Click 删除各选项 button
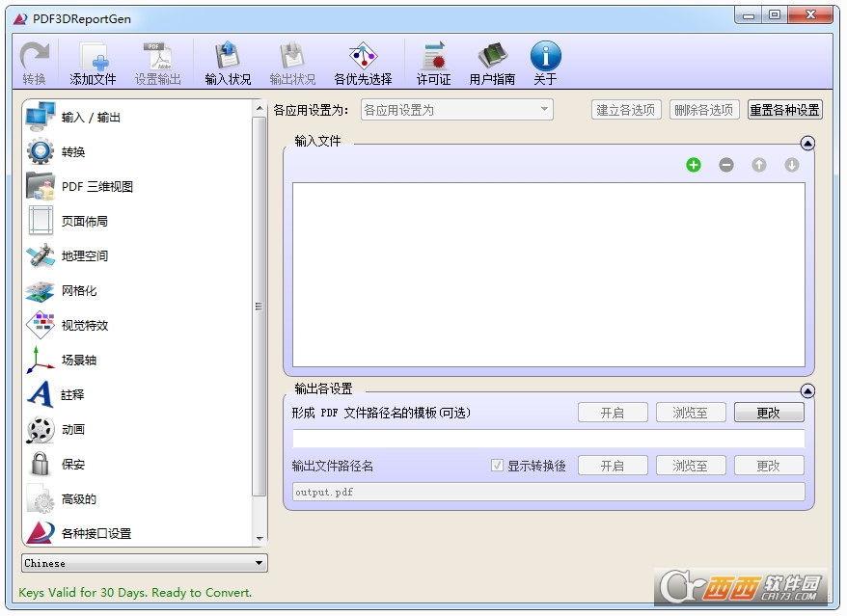 pos(704,110)
